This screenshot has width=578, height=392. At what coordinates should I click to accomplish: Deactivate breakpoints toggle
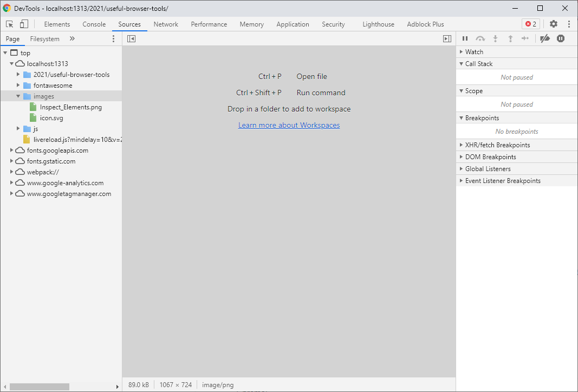point(545,38)
